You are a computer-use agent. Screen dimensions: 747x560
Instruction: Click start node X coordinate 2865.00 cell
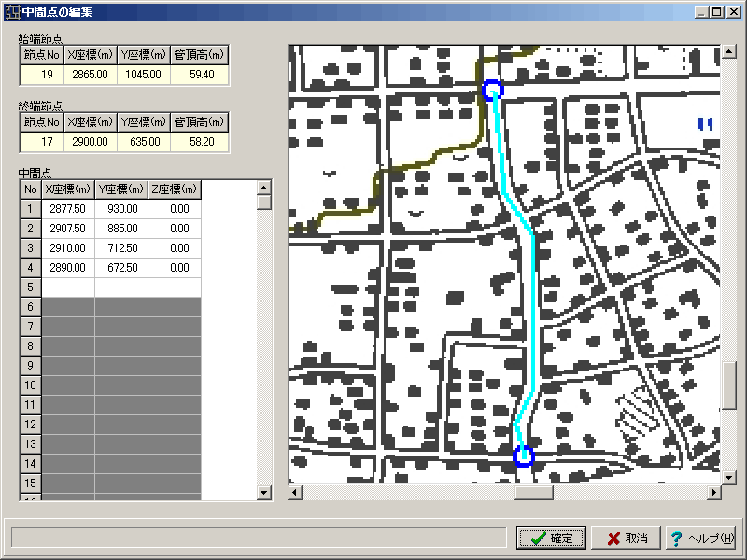pyautogui.click(x=91, y=74)
